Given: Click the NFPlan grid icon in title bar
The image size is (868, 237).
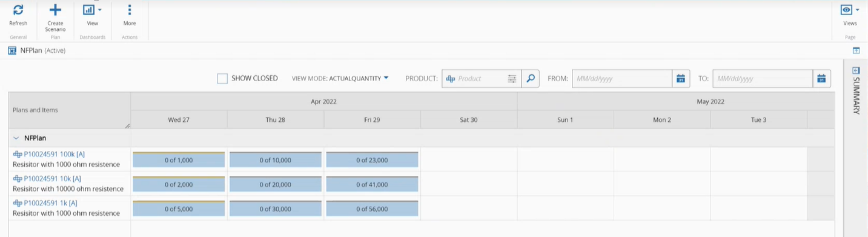Looking at the screenshot, I should pos(12,50).
